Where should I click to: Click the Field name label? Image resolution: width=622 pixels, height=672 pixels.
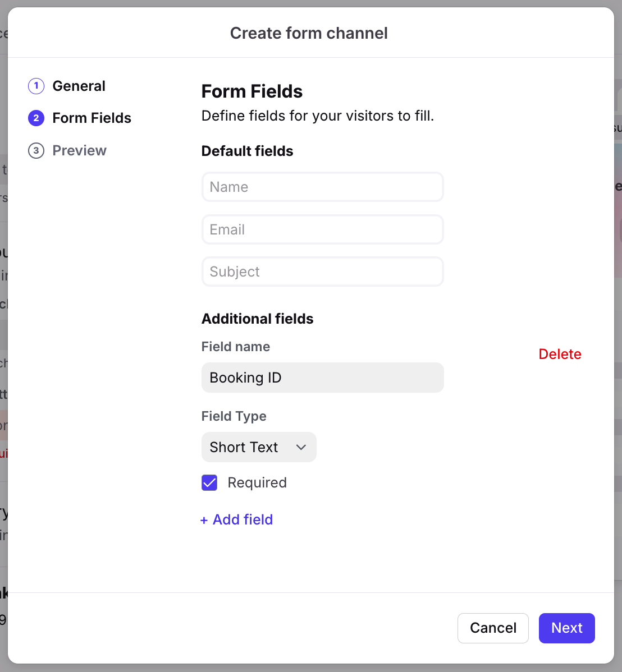(236, 347)
